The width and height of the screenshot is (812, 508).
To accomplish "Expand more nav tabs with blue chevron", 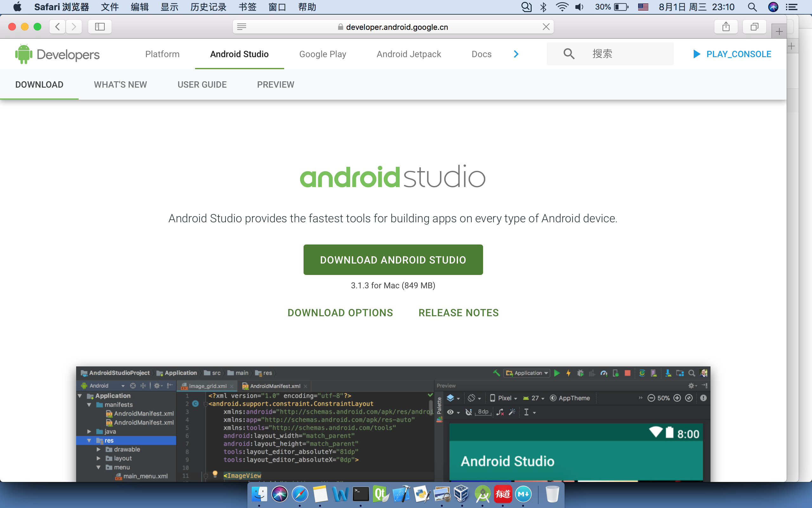I will coord(516,54).
